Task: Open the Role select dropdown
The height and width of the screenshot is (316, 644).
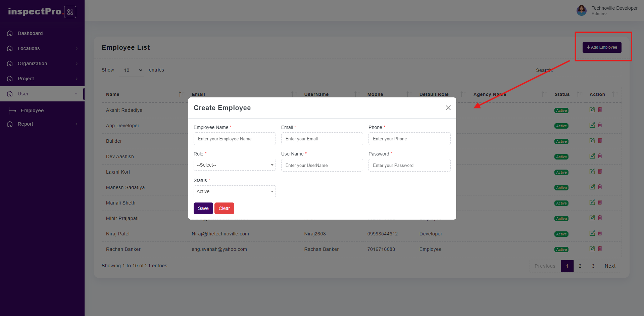Action: 235,165
